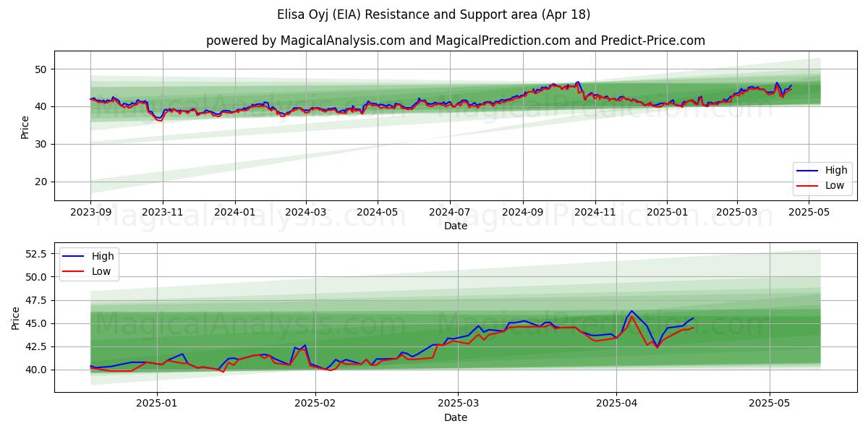
Task: Click the '52.5' price tick on the lower chart
Action: 38,254
